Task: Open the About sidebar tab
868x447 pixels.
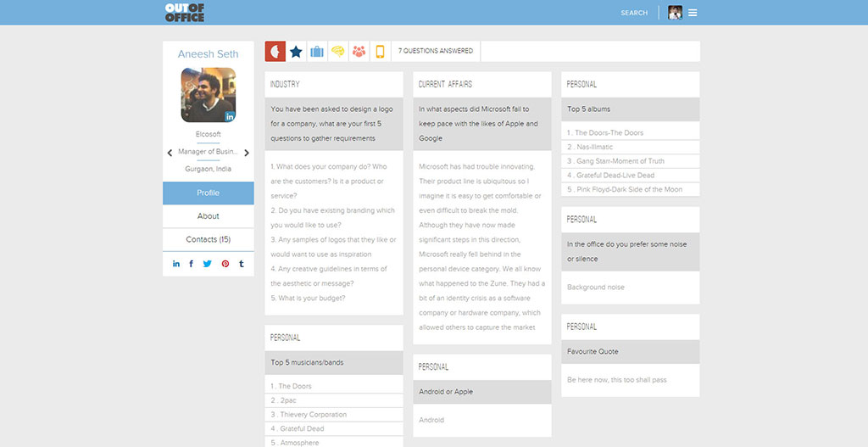Action: click(209, 216)
